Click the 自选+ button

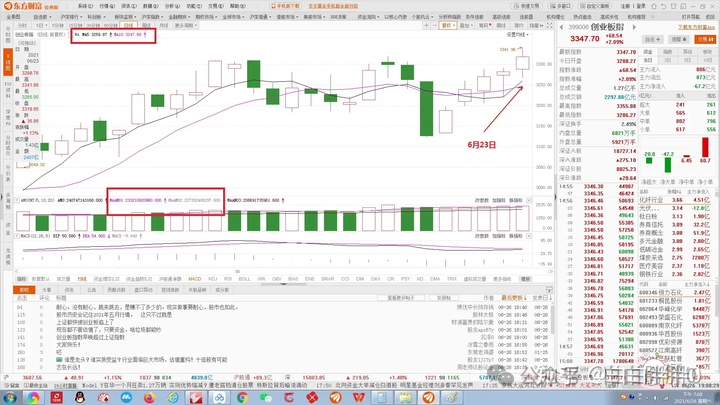click(652, 39)
